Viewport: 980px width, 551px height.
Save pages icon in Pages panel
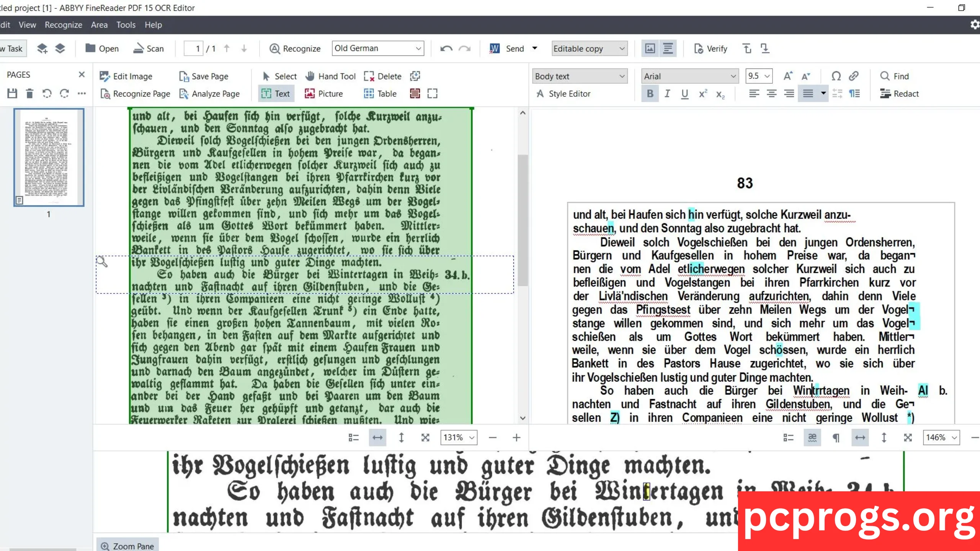(x=12, y=93)
